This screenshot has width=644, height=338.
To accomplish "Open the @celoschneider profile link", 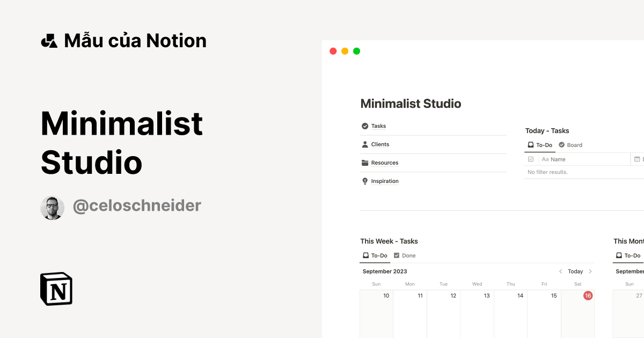I will [x=137, y=206].
